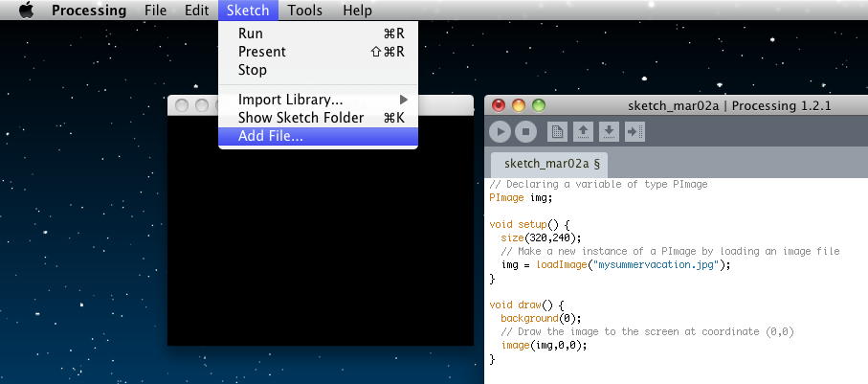The width and height of the screenshot is (868, 384).
Task: Click the Stop toolbar button
Action: point(526,132)
